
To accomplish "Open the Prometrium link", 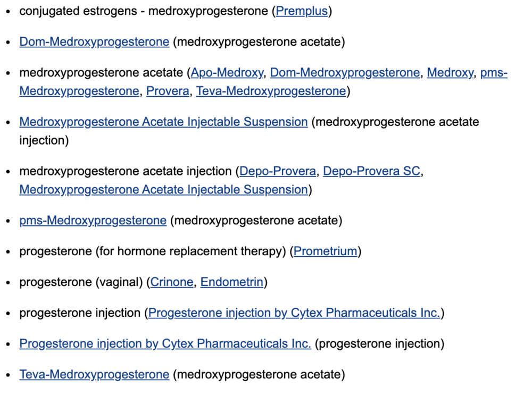I will pos(325,251).
